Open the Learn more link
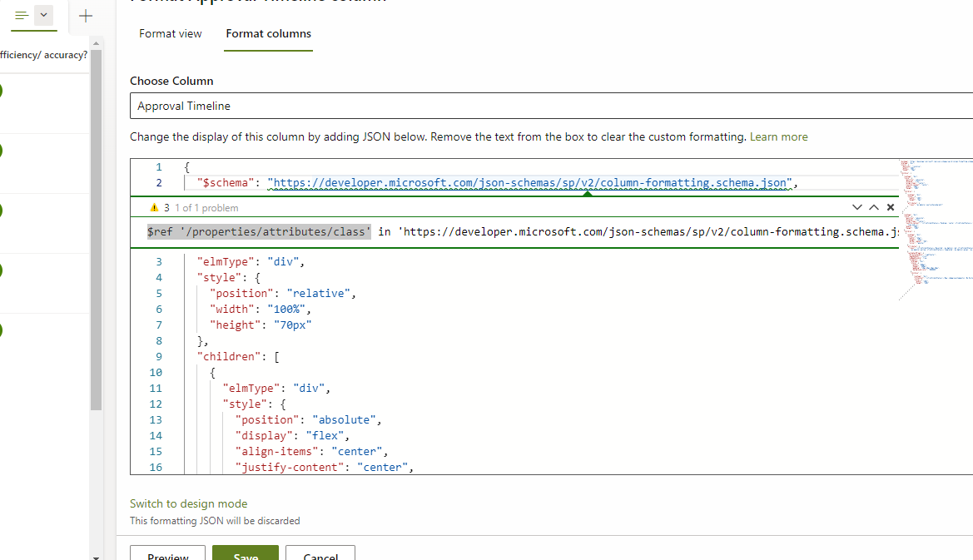Screen dimensions: 973x560 pos(778,137)
